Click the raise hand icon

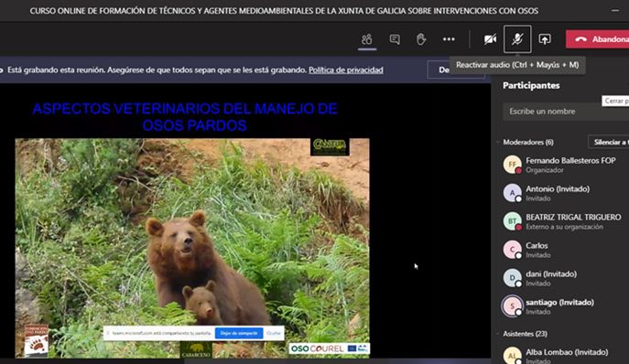(x=421, y=39)
